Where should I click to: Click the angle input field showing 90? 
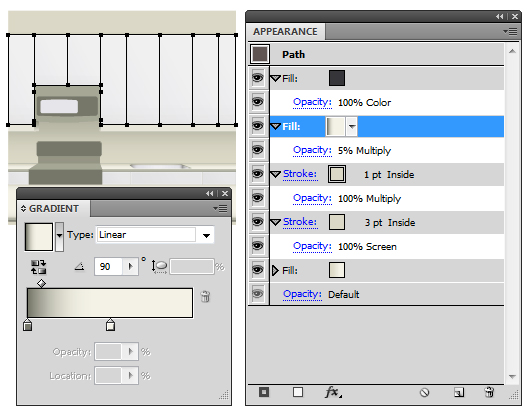108,267
